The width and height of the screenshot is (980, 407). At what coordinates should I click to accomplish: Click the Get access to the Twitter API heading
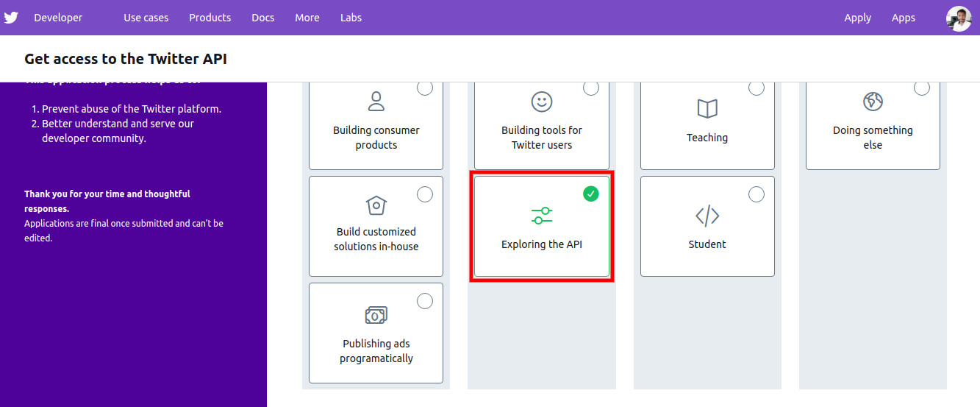point(126,59)
